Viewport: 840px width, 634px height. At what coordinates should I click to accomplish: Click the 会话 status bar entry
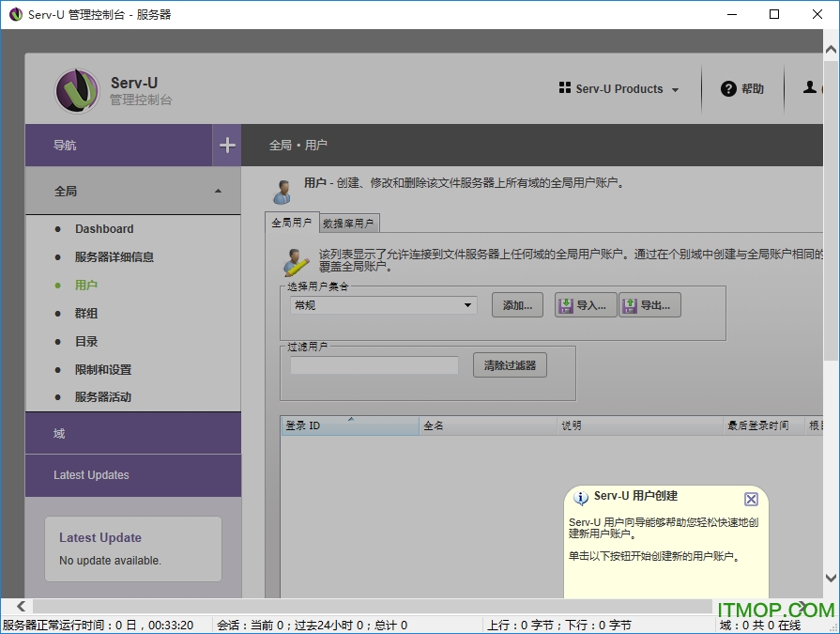(x=313, y=626)
